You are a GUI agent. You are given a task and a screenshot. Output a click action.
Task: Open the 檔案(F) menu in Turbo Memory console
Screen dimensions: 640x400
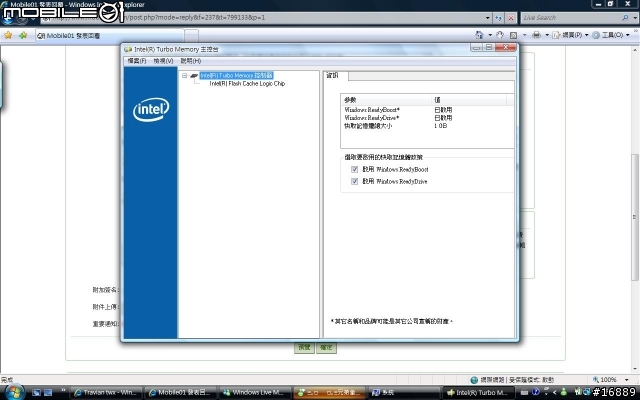[x=136, y=61]
